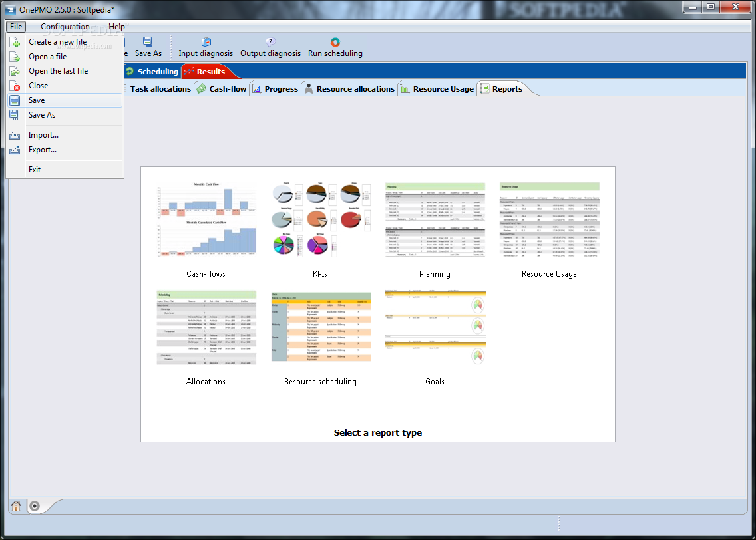Click the Import icon in the File menu

click(x=15, y=136)
